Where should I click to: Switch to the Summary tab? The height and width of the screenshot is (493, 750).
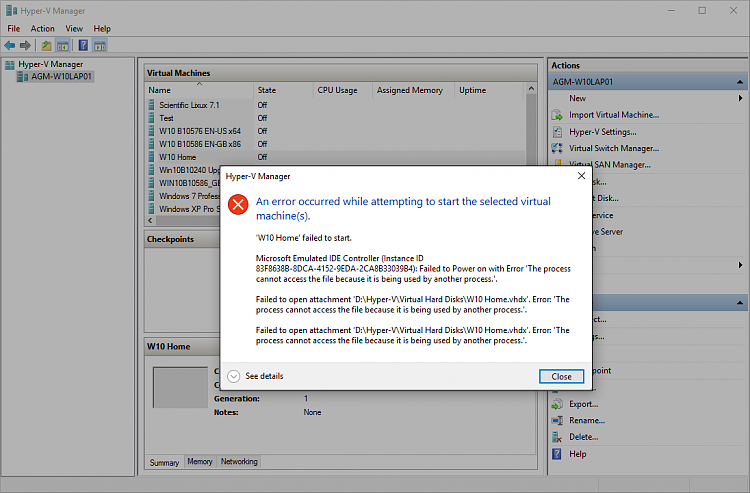pyautogui.click(x=164, y=462)
